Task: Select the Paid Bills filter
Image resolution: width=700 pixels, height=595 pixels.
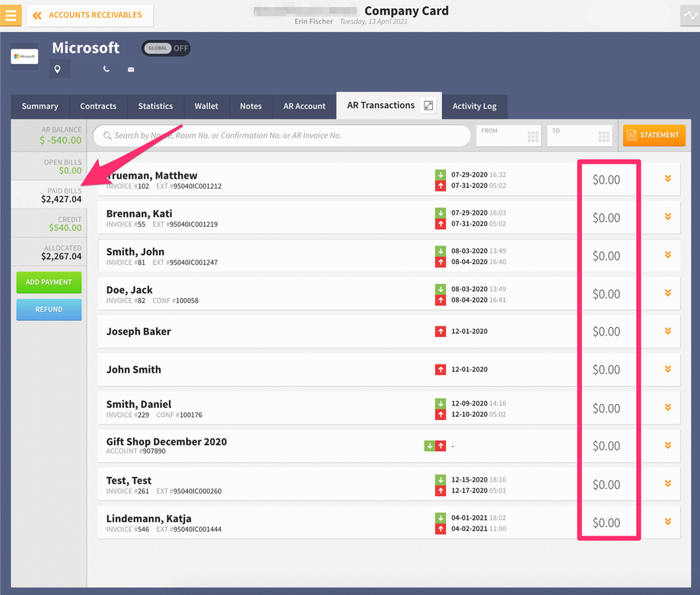Action: (x=49, y=195)
